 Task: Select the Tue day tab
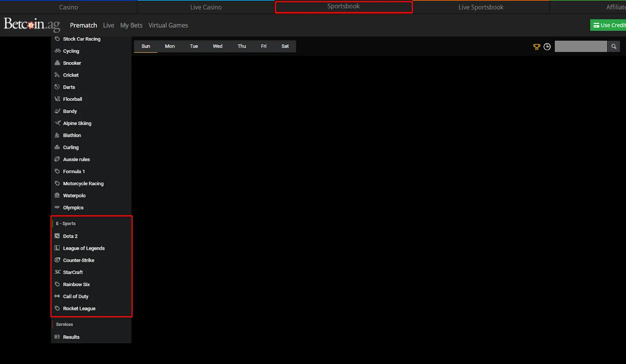point(194,46)
